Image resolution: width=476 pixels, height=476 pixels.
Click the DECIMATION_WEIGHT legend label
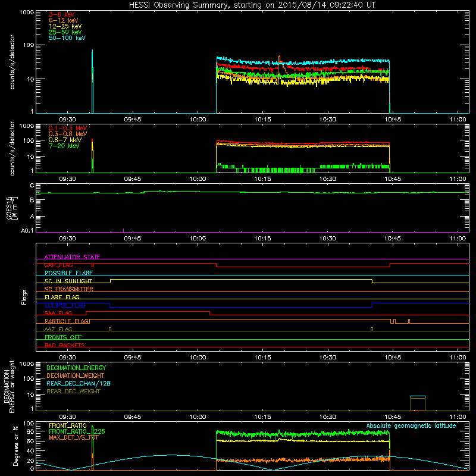point(76,375)
